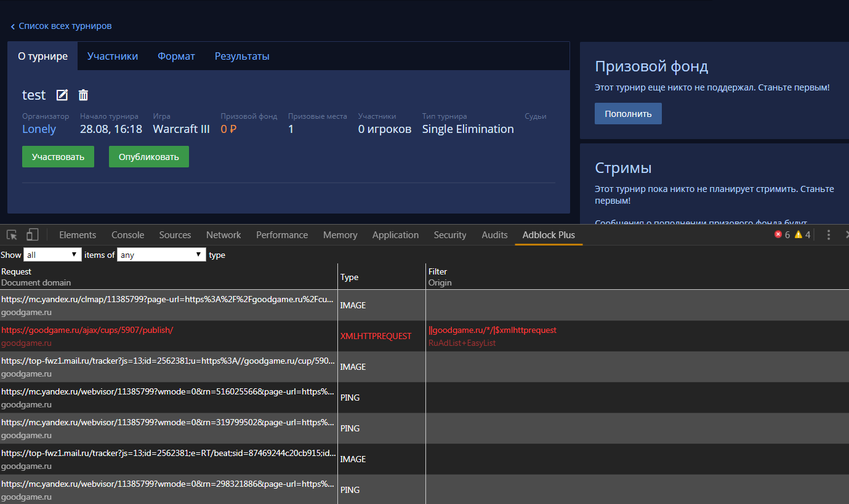The image size is (849, 504).
Task: Open the type dropdown set to any
Action: tap(161, 255)
